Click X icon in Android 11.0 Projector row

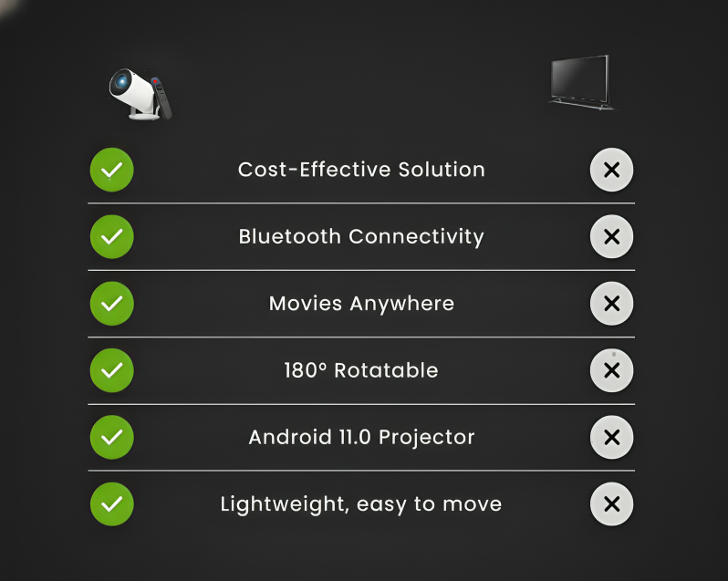[x=611, y=437]
